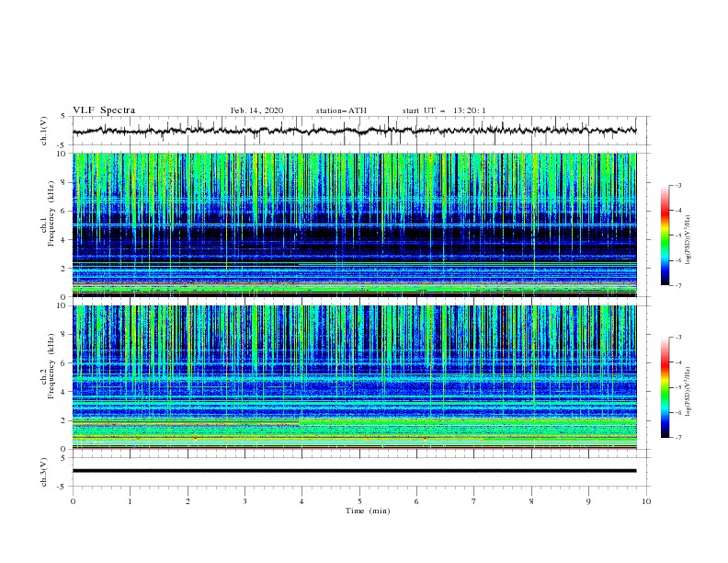The width and height of the screenshot is (728, 563).
Task: Select the "start UT = 13:20:1" text
Action: 444,110
